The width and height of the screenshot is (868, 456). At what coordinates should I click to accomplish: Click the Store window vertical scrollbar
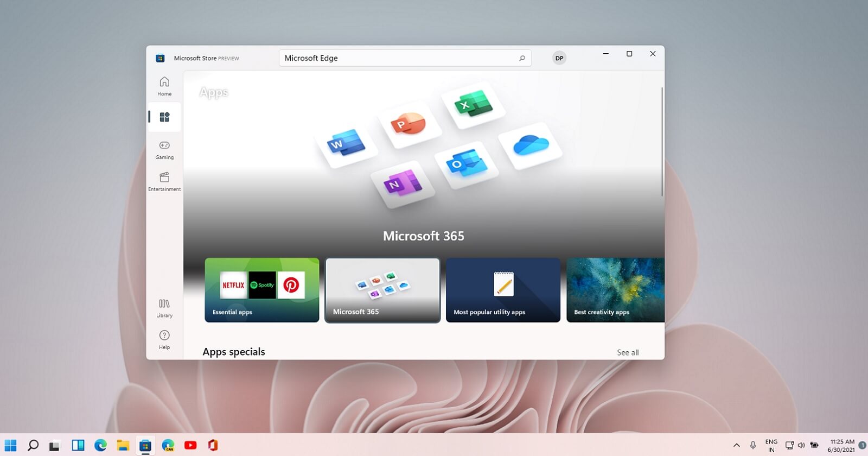pyautogui.click(x=662, y=141)
